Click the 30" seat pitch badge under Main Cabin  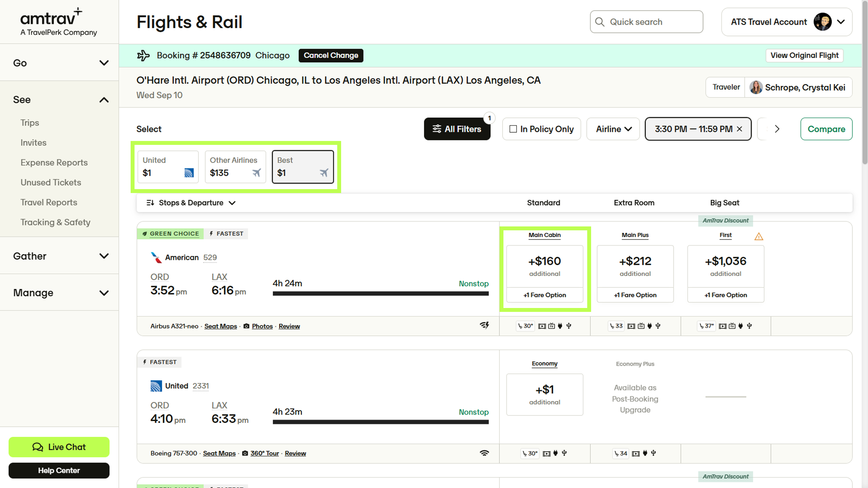tap(525, 326)
